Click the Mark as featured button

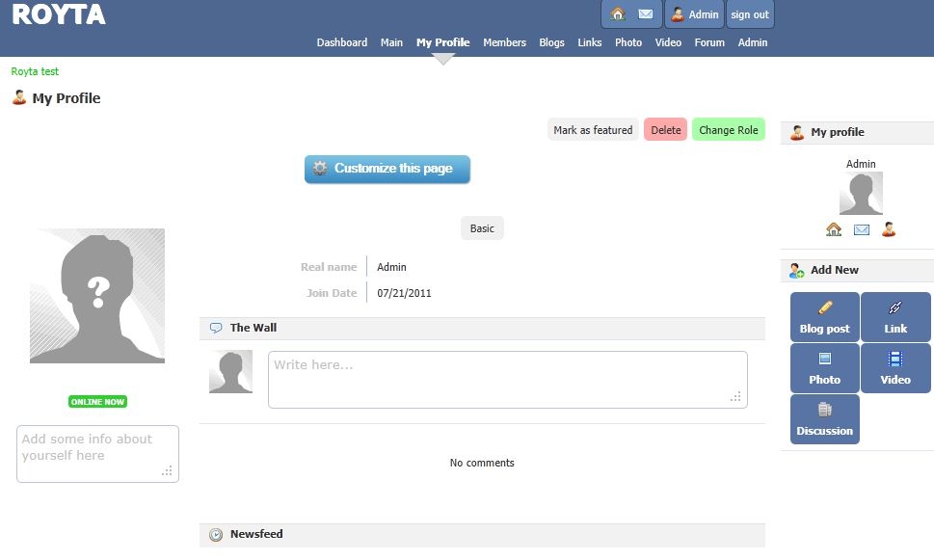[x=593, y=130]
